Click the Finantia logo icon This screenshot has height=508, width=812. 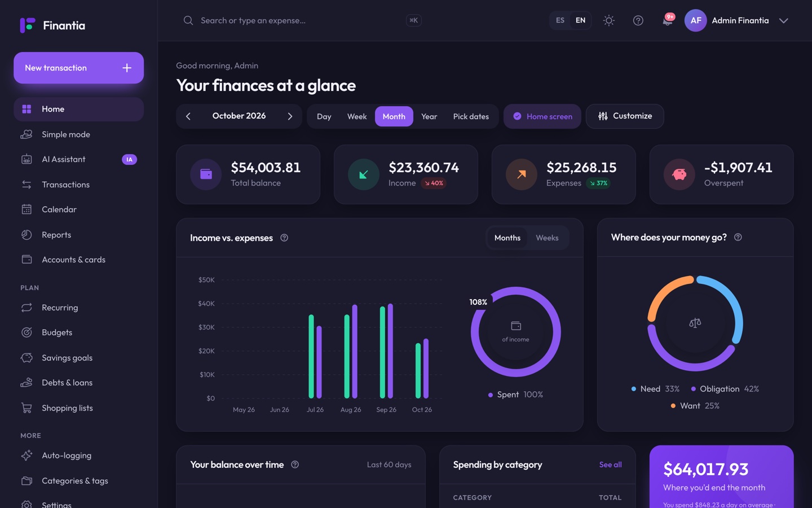pos(28,25)
